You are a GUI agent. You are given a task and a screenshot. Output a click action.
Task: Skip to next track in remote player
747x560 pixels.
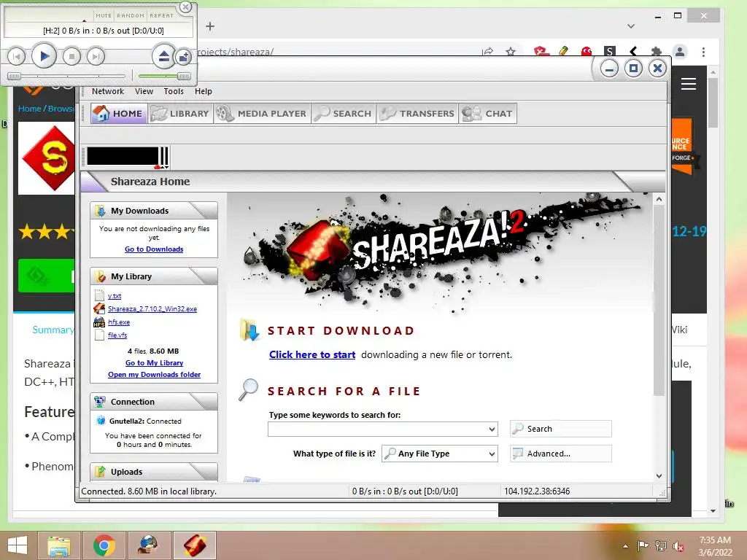96,57
